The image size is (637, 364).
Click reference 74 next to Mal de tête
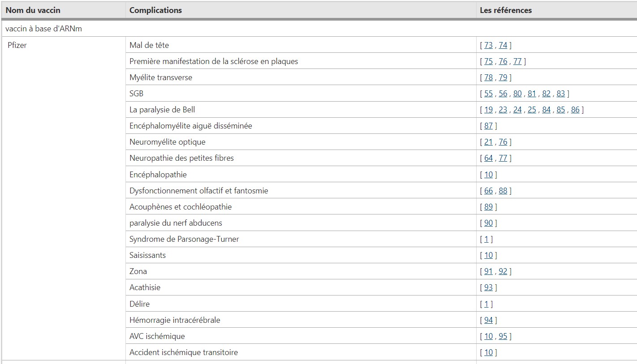503,45
